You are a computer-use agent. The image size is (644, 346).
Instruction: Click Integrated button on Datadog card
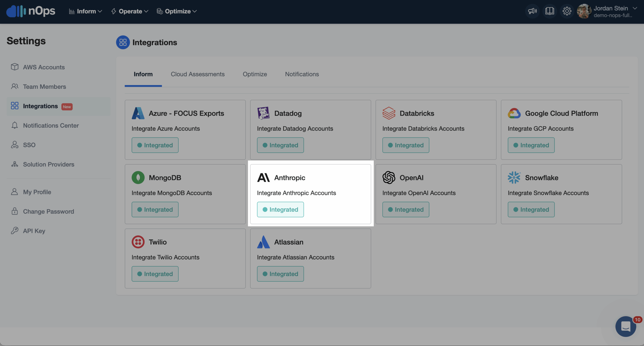[x=280, y=145]
